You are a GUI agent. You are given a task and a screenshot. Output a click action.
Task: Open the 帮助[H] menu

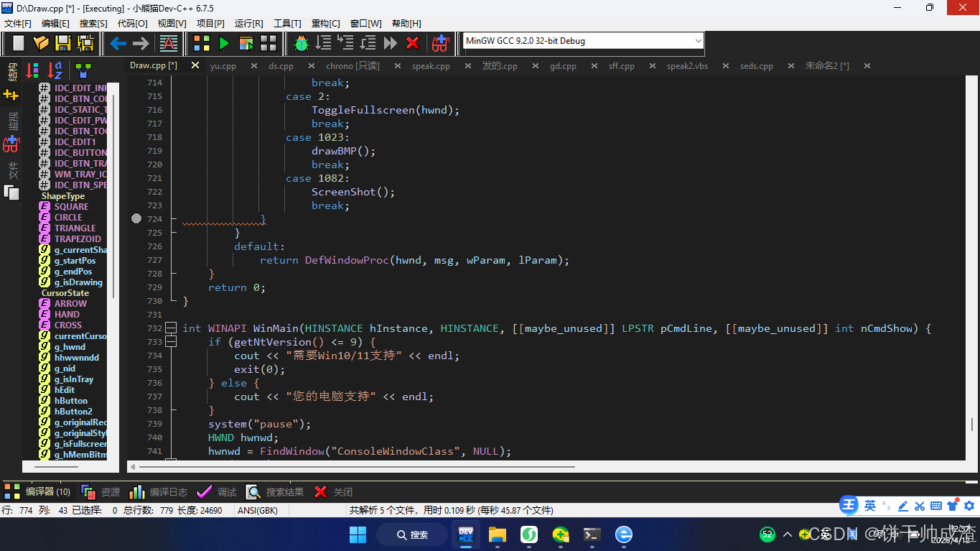[x=406, y=24]
